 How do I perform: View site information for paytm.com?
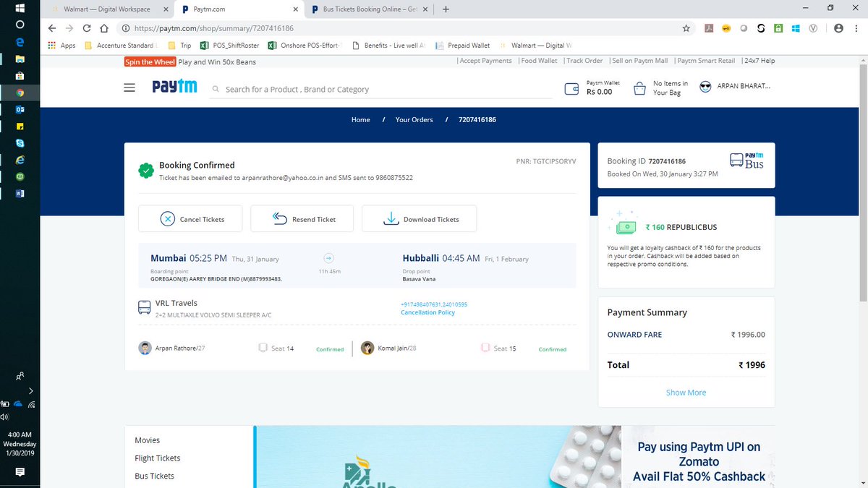click(125, 28)
